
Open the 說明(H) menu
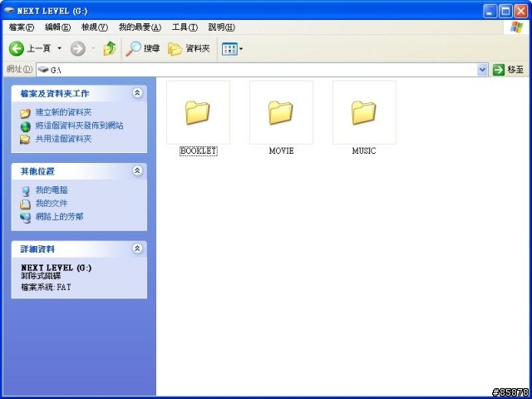coord(221,27)
